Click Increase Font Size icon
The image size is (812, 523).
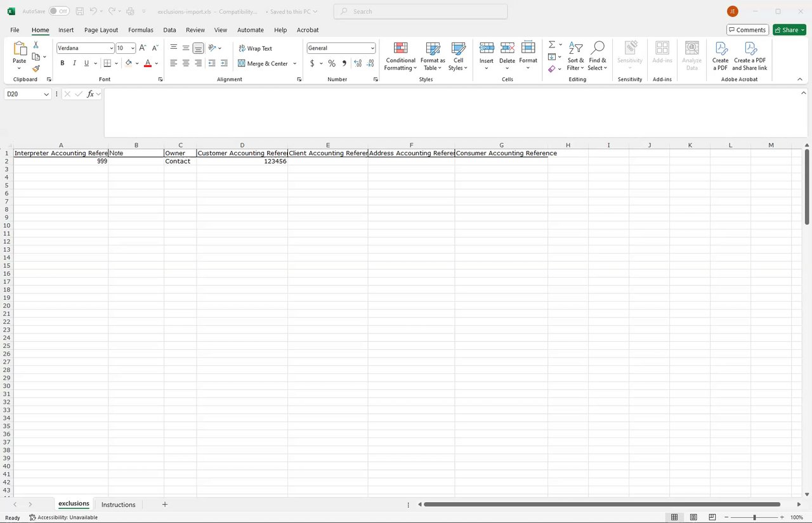pos(143,48)
